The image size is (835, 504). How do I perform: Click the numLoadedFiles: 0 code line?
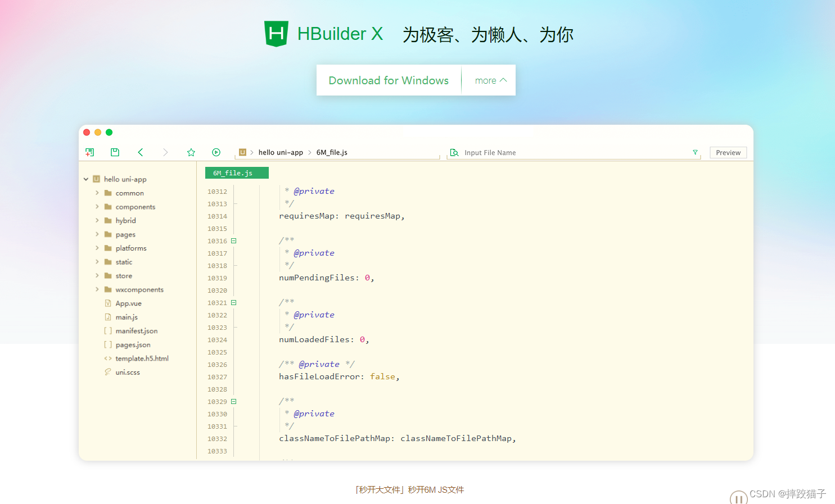[324, 339]
